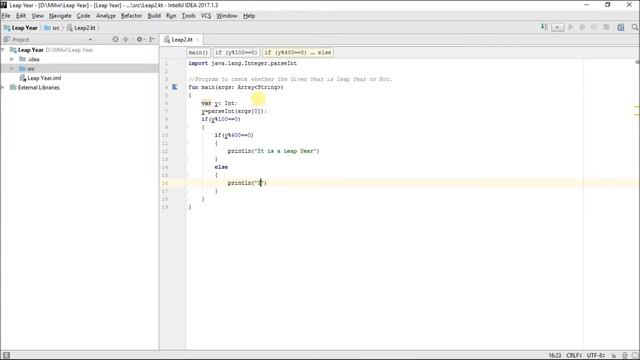Open the Build menu

pos(154,16)
